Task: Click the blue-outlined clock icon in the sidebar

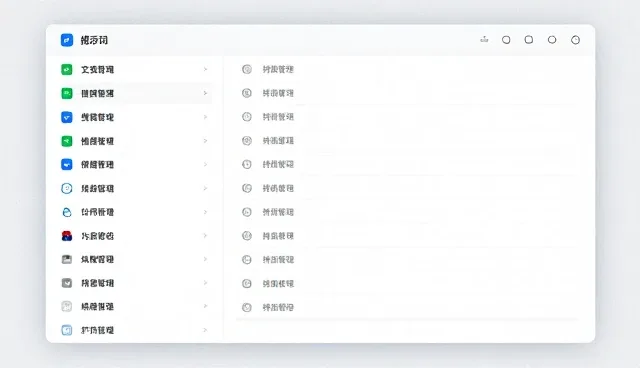Action: [x=67, y=188]
